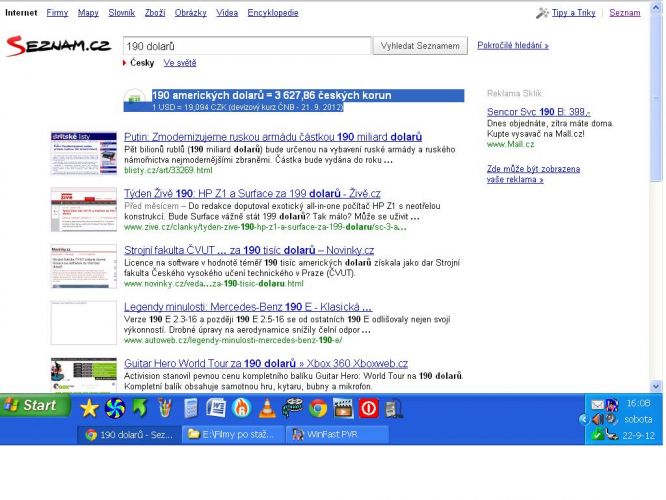Click the Britské listy page thumbnail
Viewport: 666px width, 500px height.
pyautogui.click(x=84, y=153)
